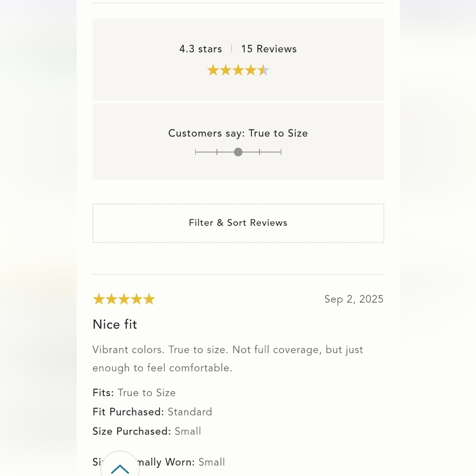Click middle star of the Nice fit review
Viewport: 476px width, 476px height.
[124, 299]
